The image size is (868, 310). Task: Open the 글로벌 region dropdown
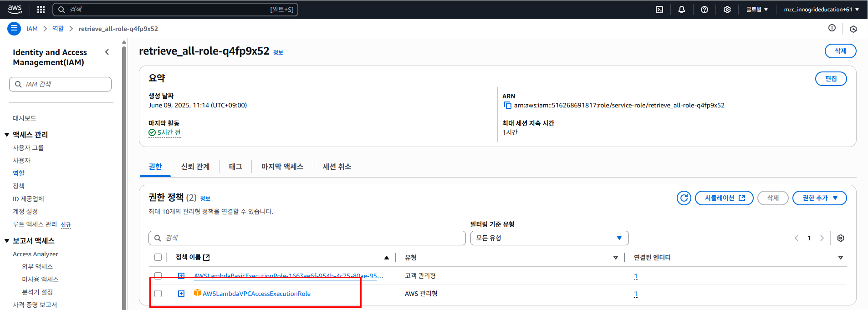[757, 10]
